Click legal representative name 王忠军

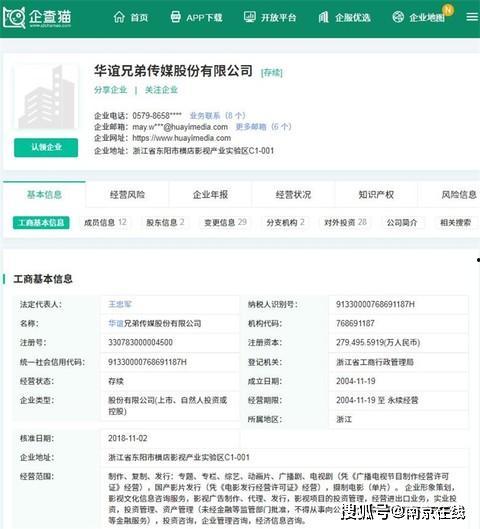point(120,304)
